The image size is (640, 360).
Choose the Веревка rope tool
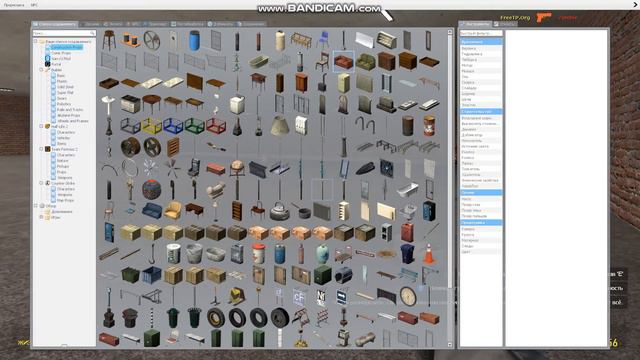pyautogui.click(x=481, y=48)
